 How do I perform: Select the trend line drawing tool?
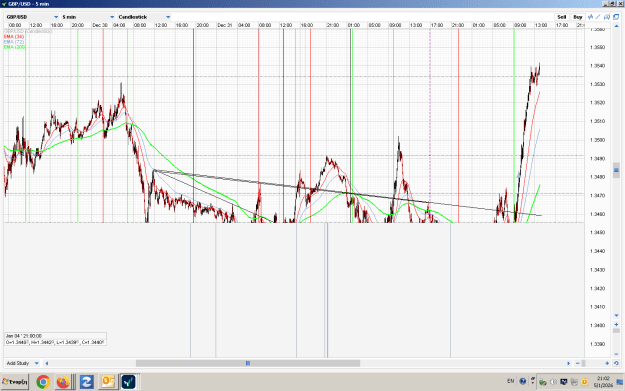pos(598,17)
